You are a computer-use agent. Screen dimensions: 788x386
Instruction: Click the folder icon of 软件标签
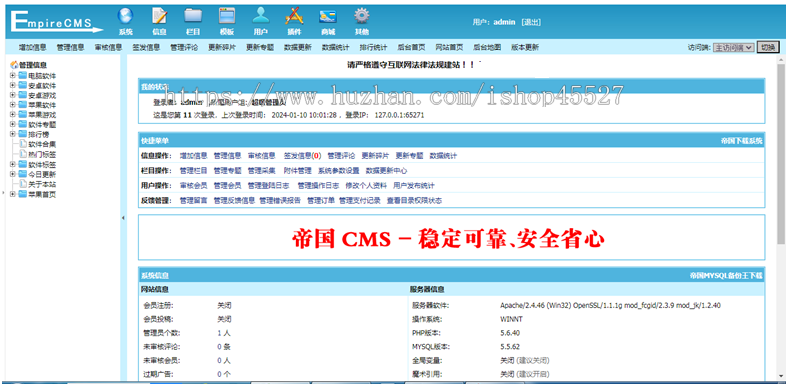(x=22, y=164)
